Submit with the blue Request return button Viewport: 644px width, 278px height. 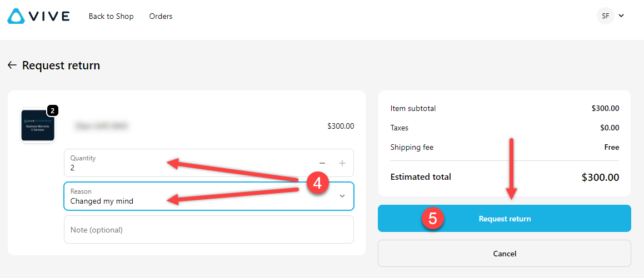(x=505, y=219)
